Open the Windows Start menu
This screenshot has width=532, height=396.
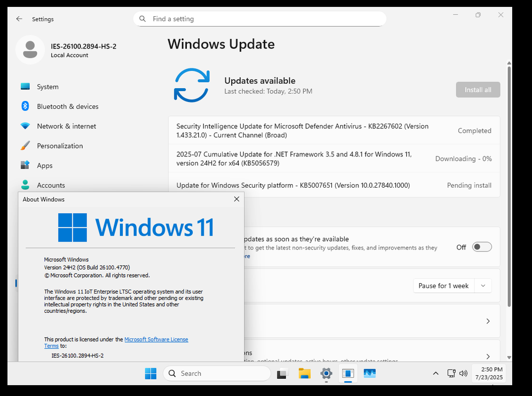tap(151, 373)
